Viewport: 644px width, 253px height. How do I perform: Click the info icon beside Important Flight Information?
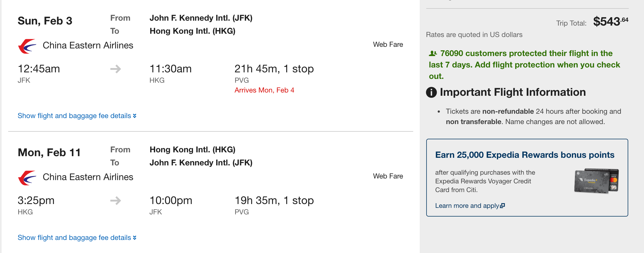pos(431,92)
